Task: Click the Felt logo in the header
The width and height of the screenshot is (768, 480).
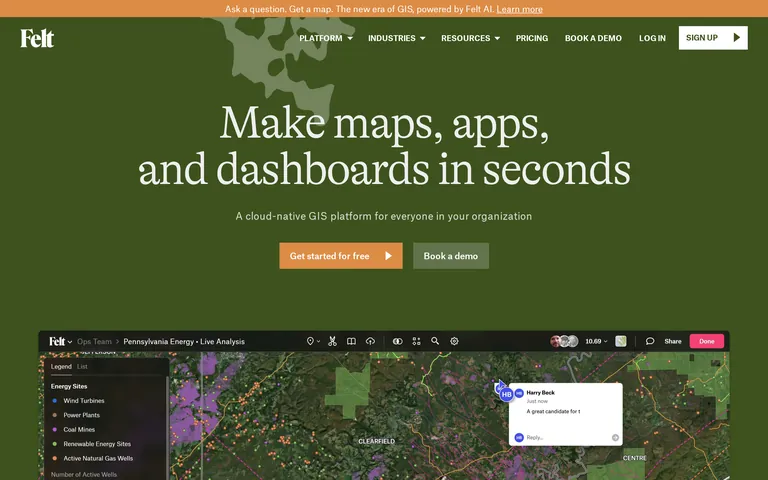Action: [37, 38]
